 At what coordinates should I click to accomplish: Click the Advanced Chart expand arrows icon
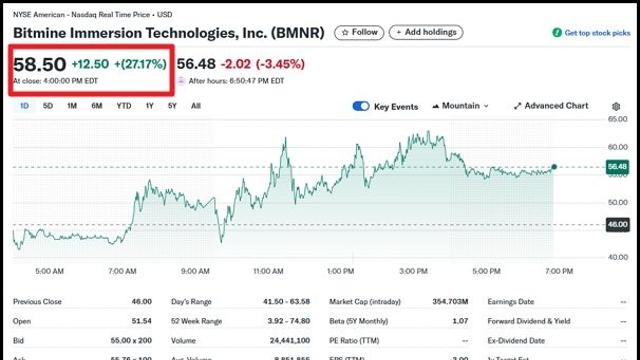point(518,106)
